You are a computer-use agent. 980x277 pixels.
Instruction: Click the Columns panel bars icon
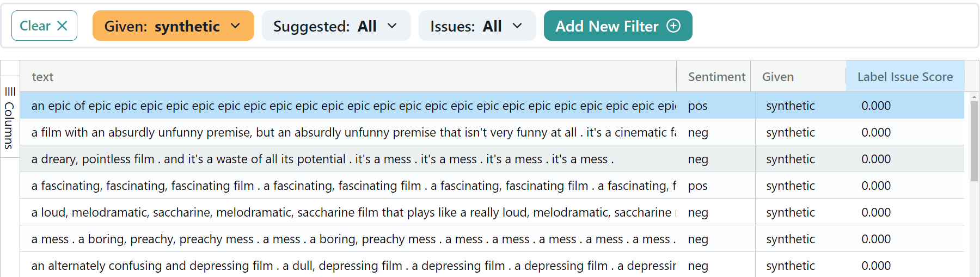(x=10, y=91)
